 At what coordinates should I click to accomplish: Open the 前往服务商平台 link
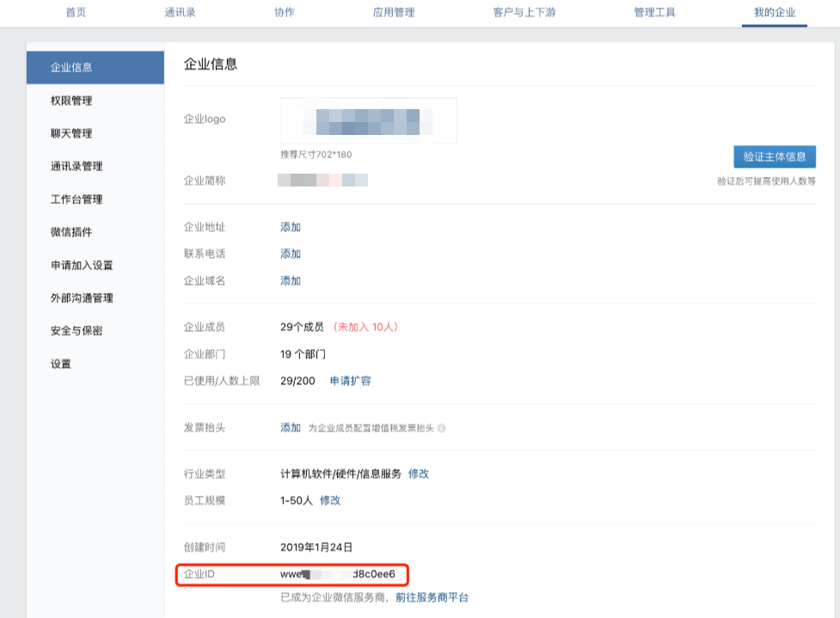tap(432, 597)
